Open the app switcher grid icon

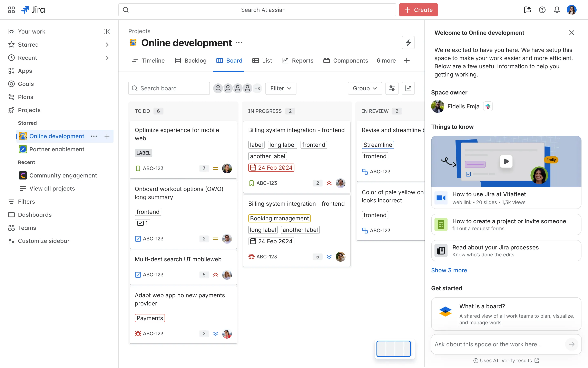[x=11, y=10]
